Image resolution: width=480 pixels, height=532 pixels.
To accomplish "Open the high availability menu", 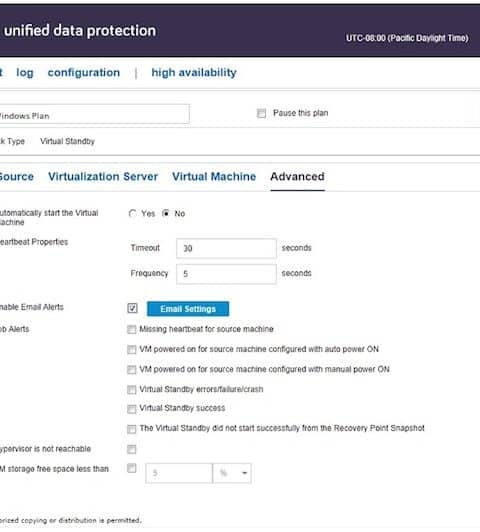I will 194,73.
